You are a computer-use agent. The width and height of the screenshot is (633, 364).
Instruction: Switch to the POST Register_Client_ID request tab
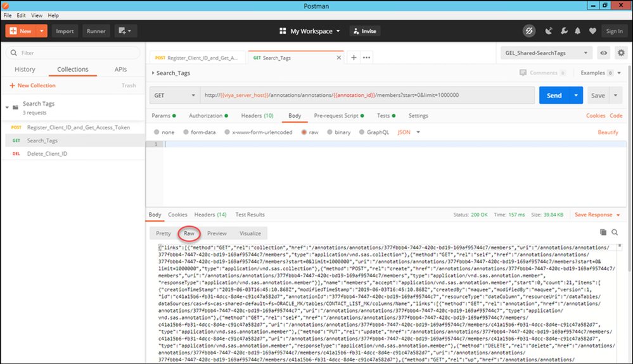pos(197,58)
